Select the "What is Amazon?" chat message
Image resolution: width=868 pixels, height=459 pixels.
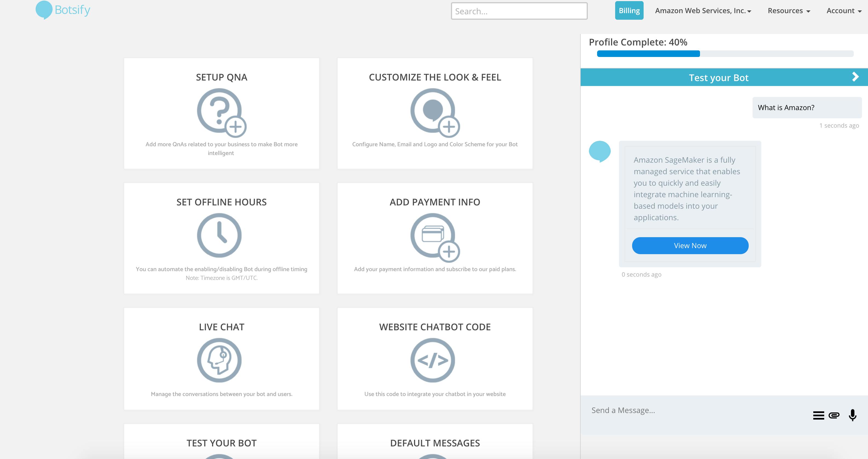click(x=807, y=108)
